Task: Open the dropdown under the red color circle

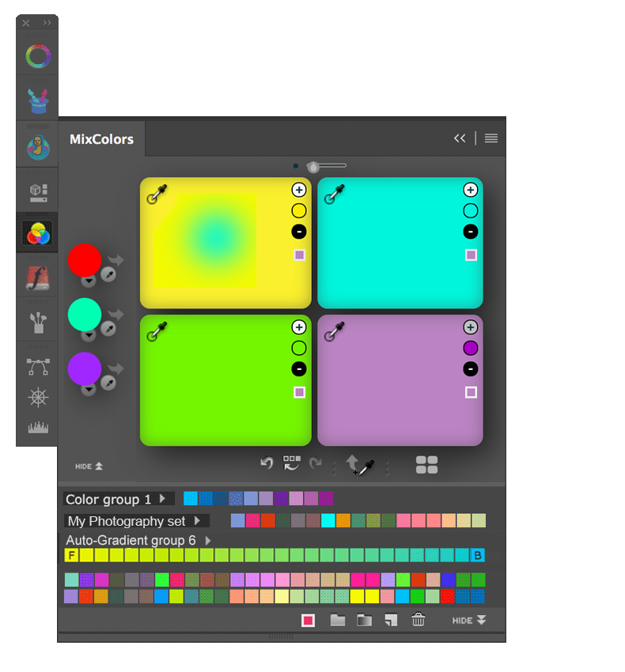Action: [x=89, y=279]
